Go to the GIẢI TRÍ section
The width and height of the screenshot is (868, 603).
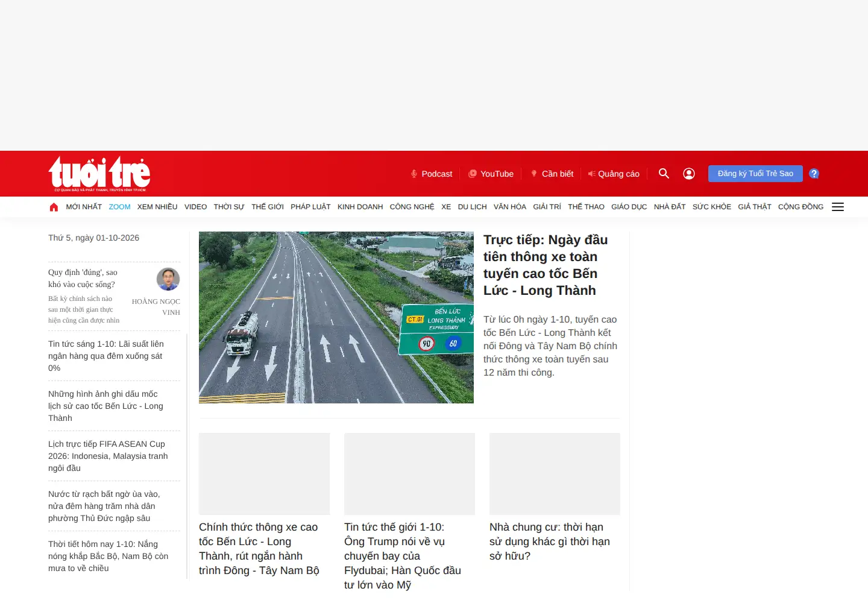pyautogui.click(x=547, y=207)
